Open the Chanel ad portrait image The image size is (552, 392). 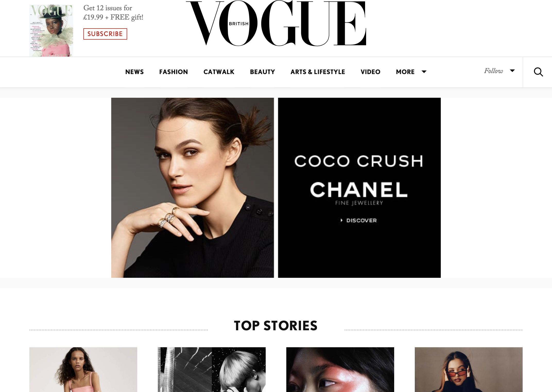(193, 188)
